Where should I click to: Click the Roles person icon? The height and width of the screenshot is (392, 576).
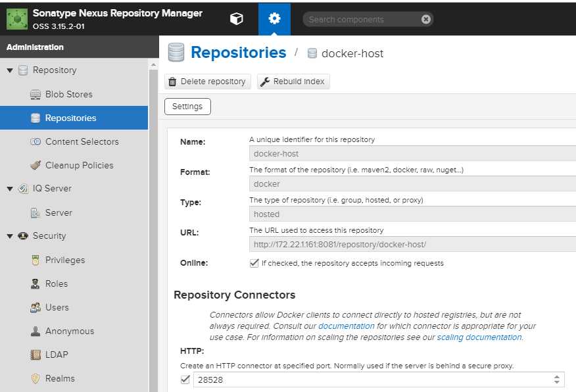click(36, 283)
